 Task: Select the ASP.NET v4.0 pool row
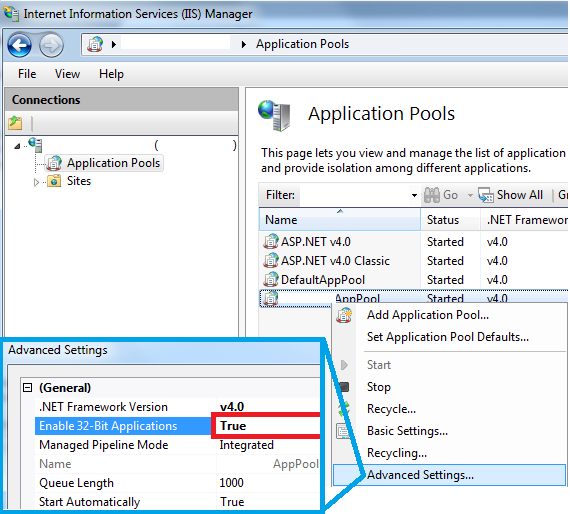click(x=414, y=241)
